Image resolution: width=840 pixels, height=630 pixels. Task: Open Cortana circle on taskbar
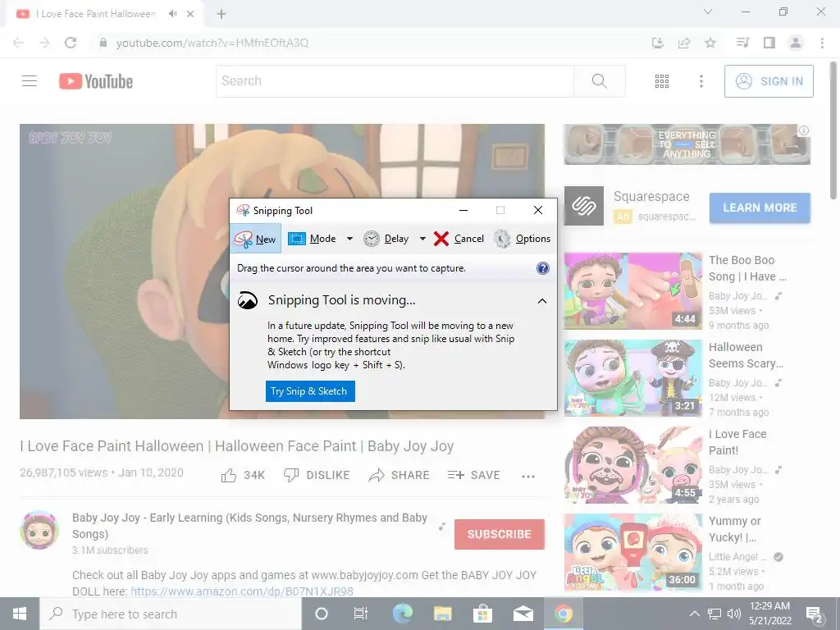tap(322, 614)
